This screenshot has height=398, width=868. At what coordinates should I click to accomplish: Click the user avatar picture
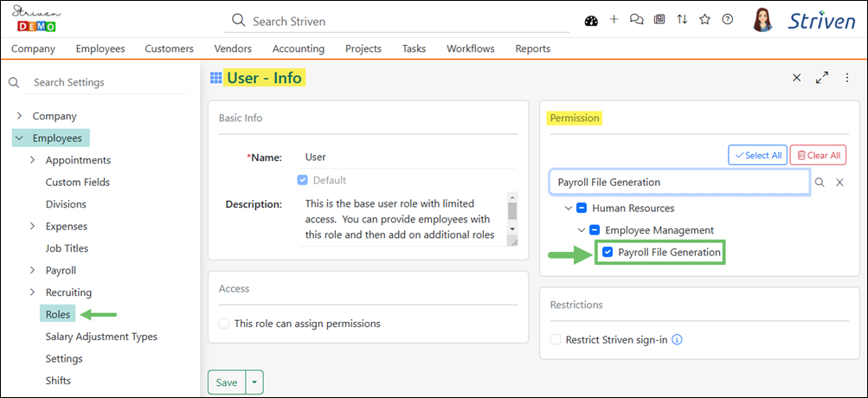point(763,19)
